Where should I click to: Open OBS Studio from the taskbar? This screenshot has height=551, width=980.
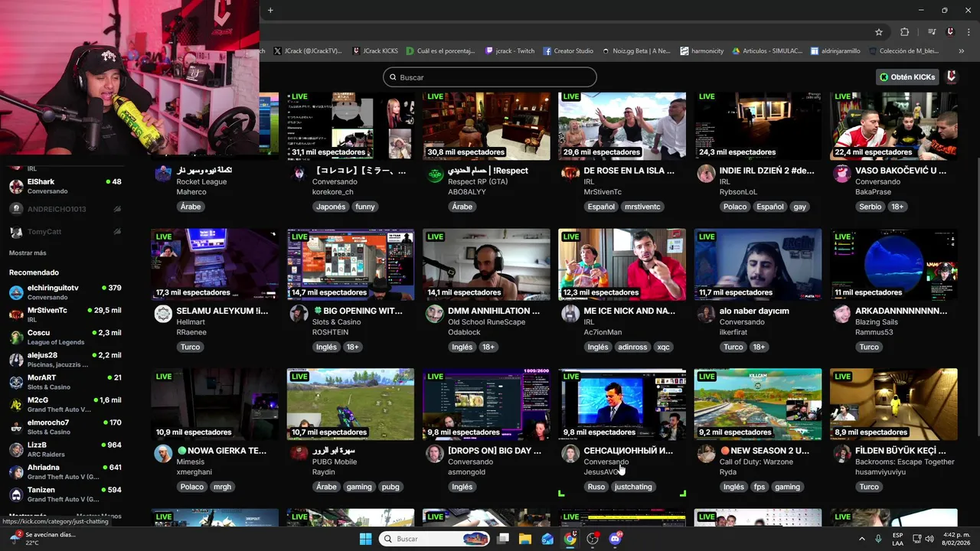click(x=593, y=539)
